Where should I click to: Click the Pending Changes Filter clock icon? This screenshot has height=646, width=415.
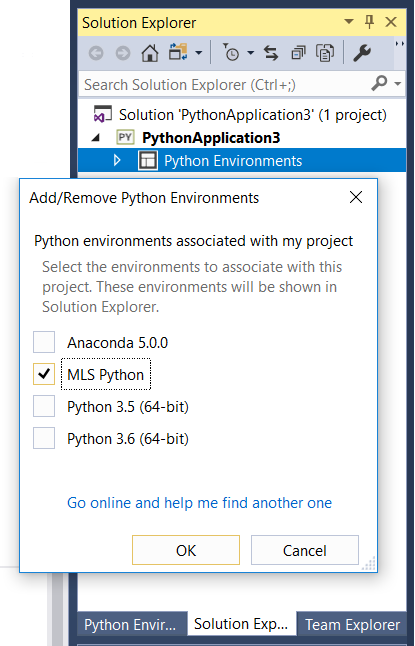pos(231,53)
